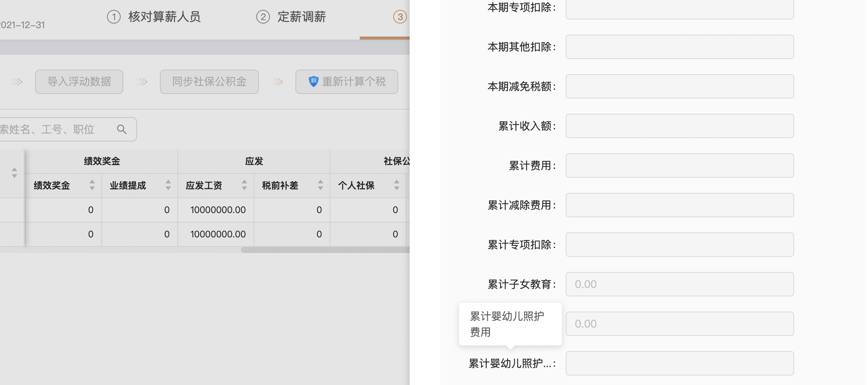Focus the 累计收入额 input field
Image resolution: width=868 pixels, height=385 pixels.
pyautogui.click(x=680, y=126)
